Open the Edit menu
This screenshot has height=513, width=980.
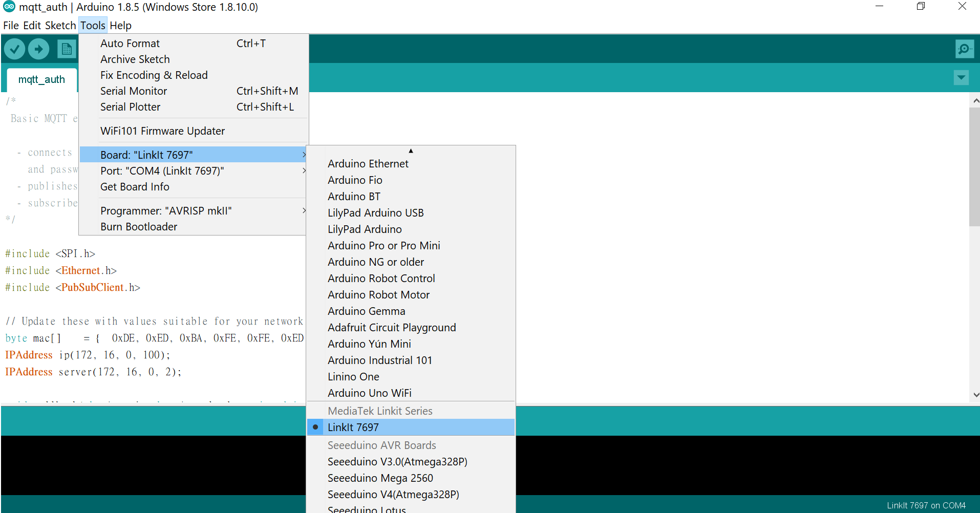pos(32,26)
